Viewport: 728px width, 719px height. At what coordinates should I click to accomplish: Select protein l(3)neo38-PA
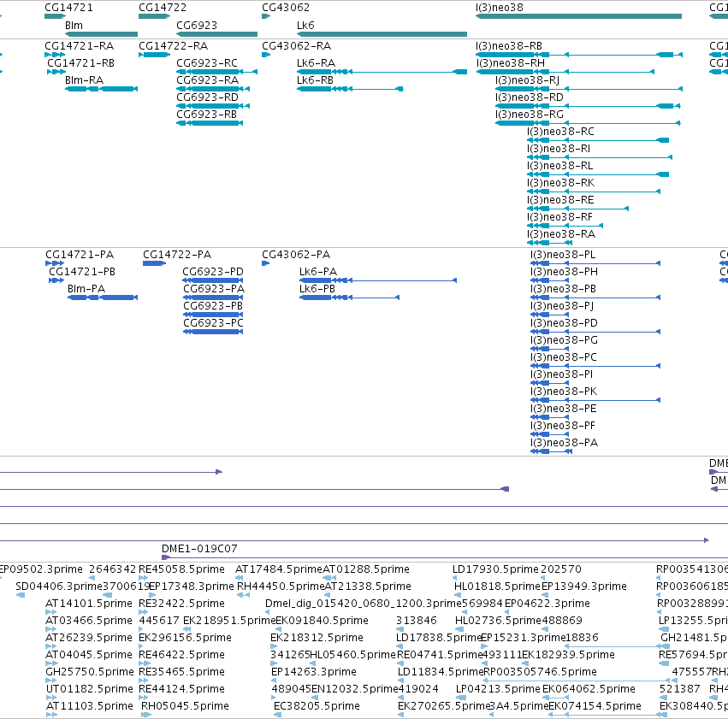[x=552, y=452]
